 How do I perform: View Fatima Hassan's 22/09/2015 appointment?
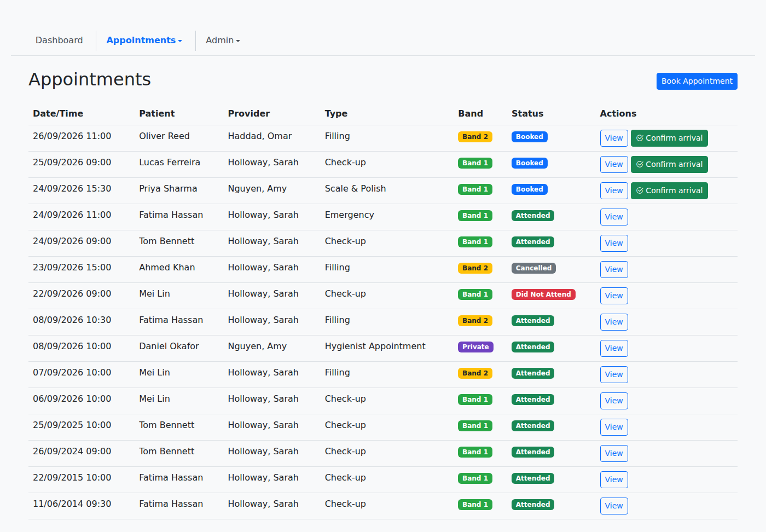pyautogui.click(x=614, y=479)
